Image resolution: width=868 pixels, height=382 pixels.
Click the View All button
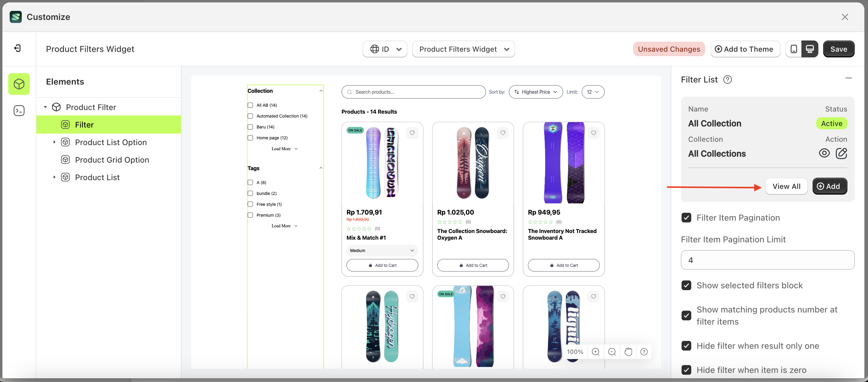(787, 186)
